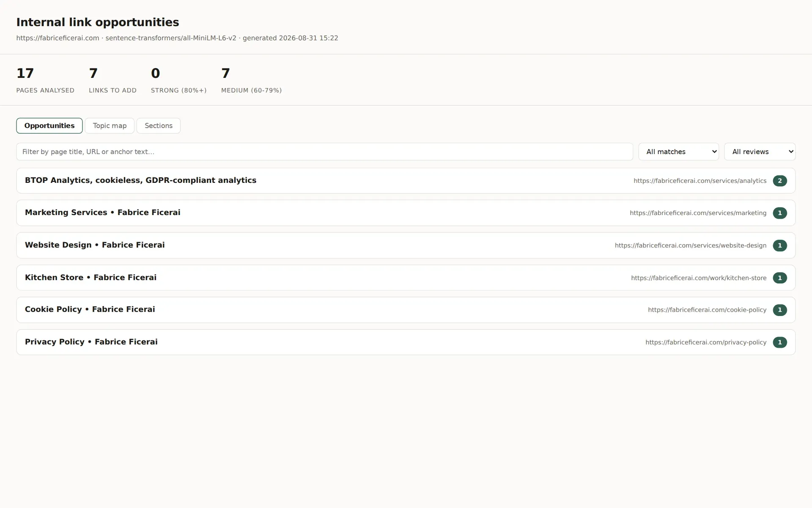Screen dimensions: 812x508
Task: Click the privacy-policy URL
Action: click(706, 342)
